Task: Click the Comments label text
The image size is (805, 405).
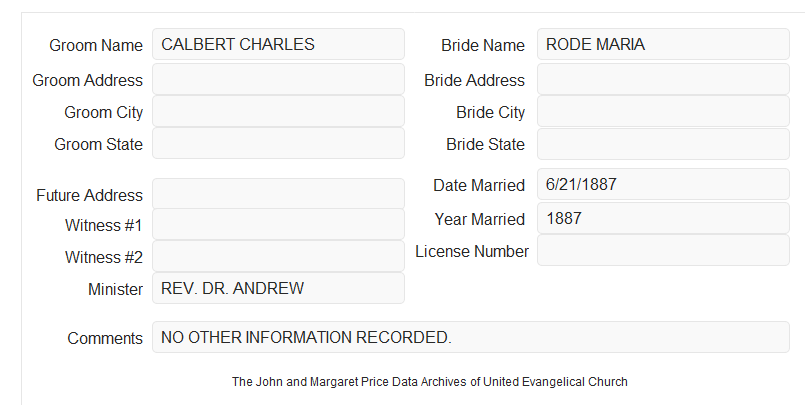Action: click(105, 338)
